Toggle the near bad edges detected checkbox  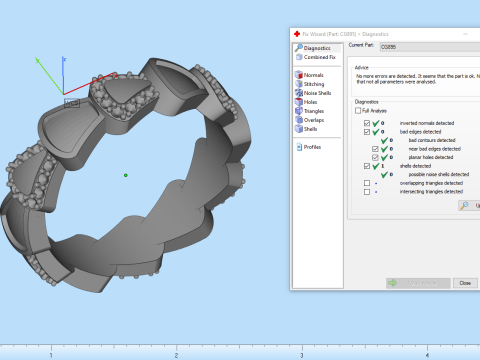pyautogui.click(x=375, y=149)
